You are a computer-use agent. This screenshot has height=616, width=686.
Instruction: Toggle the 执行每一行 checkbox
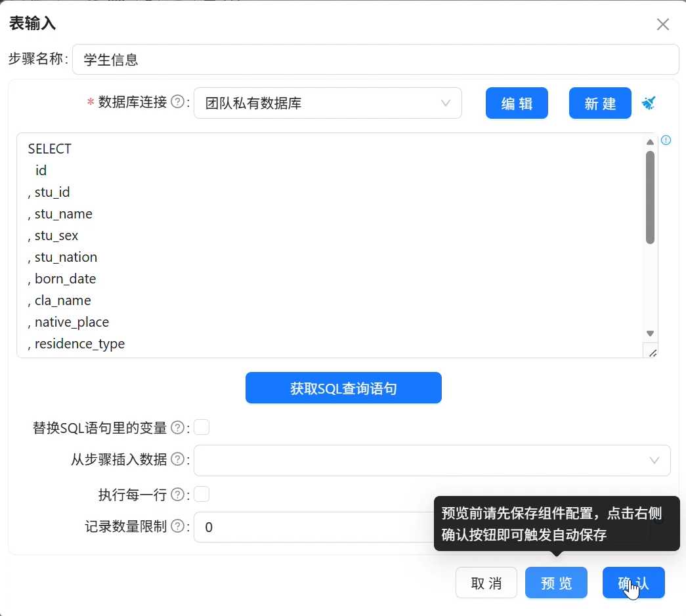[202, 495]
